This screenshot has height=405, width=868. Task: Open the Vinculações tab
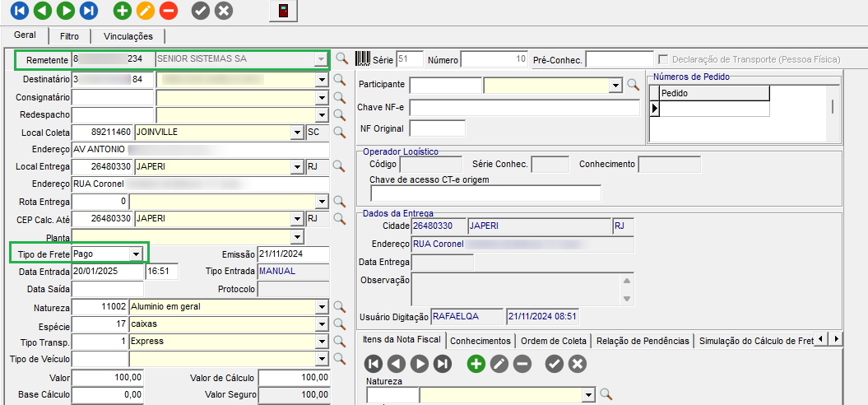[128, 36]
